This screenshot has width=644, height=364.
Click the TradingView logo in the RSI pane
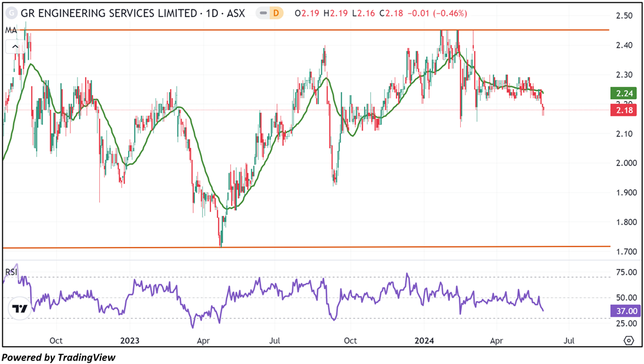tap(19, 308)
